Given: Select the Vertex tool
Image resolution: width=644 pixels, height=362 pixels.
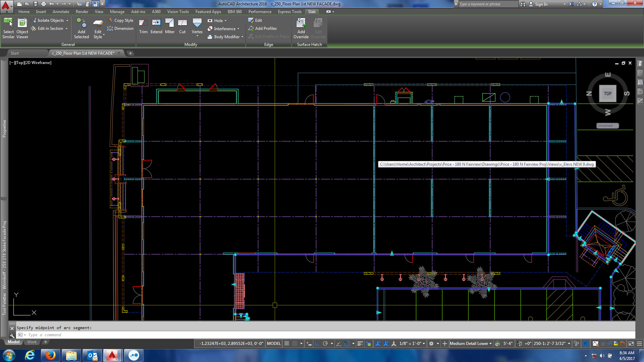Looking at the screenshot, I should click(x=197, y=27).
